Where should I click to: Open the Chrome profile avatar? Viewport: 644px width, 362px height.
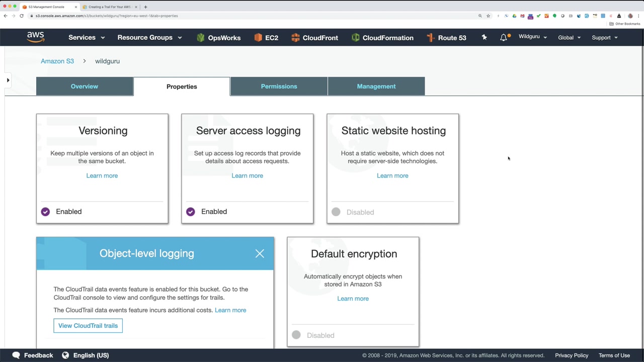[630, 16]
